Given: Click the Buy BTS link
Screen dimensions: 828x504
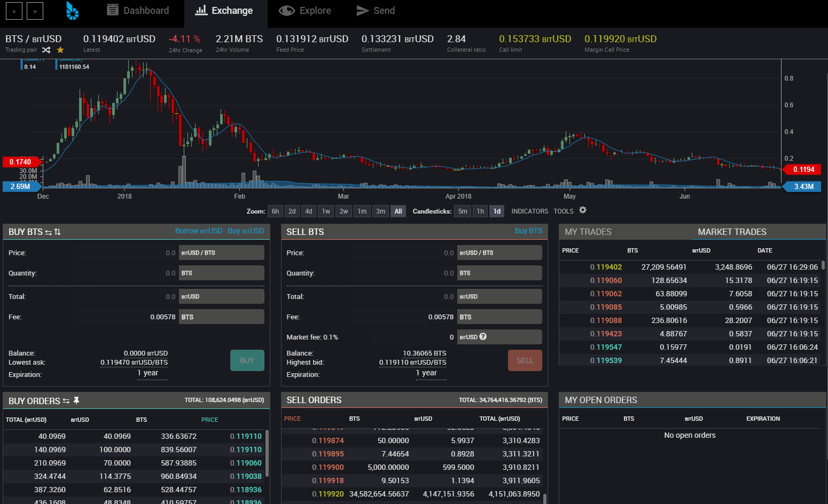Looking at the screenshot, I should [x=528, y=231].
